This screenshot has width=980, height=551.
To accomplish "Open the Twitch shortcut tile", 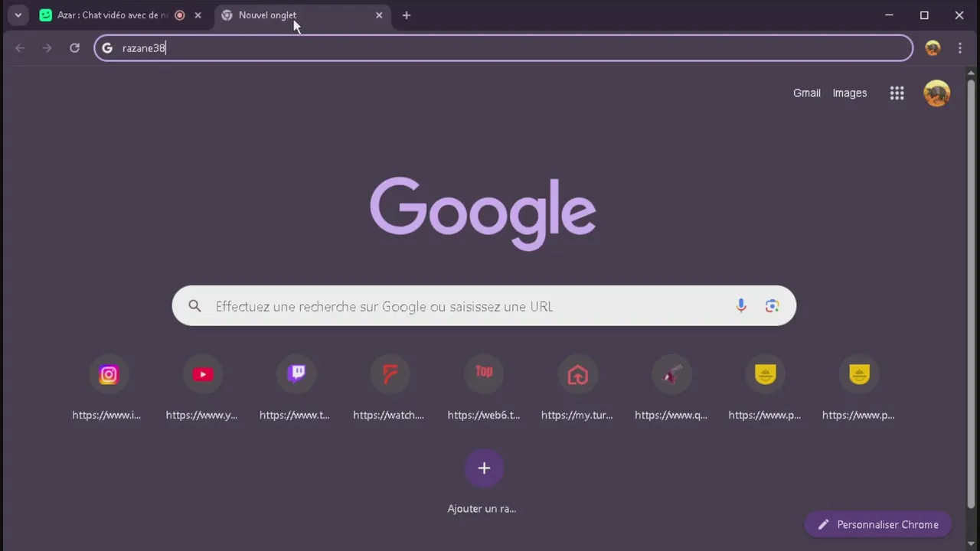I will [x=296, y=374].
